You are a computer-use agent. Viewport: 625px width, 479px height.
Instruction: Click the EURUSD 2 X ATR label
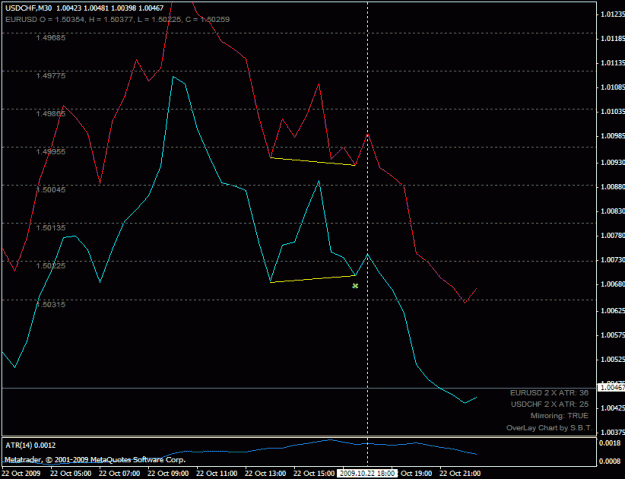click(x=549, y=393)
